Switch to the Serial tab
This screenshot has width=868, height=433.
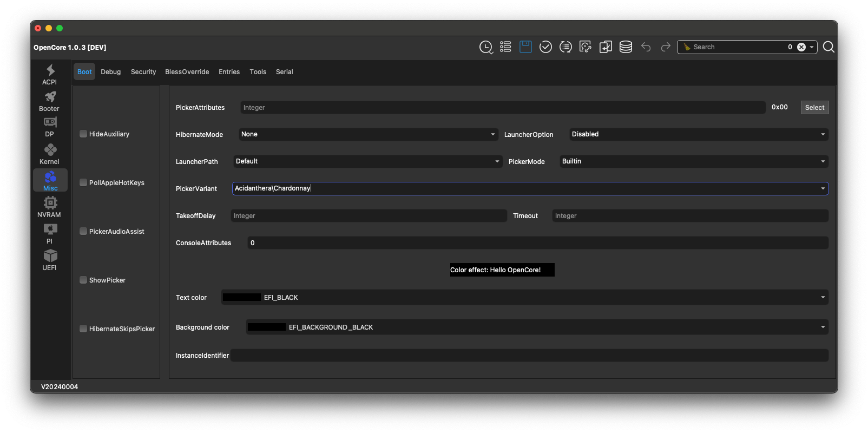285,71
